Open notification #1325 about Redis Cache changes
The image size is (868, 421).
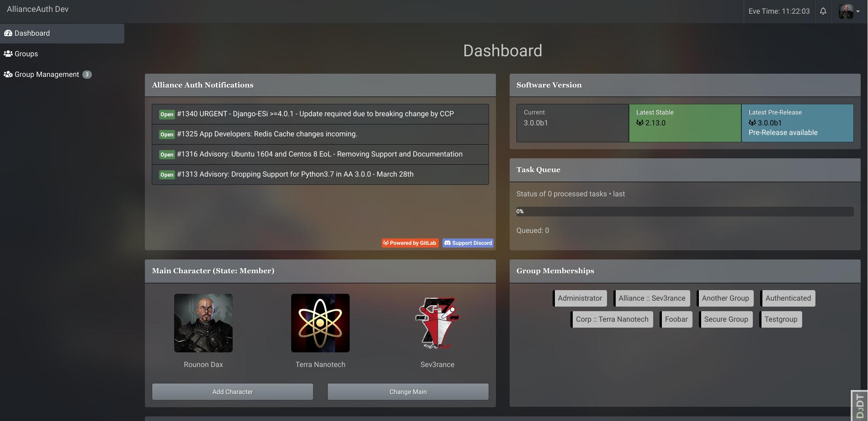pyautogui.click(x=266, y=134)
